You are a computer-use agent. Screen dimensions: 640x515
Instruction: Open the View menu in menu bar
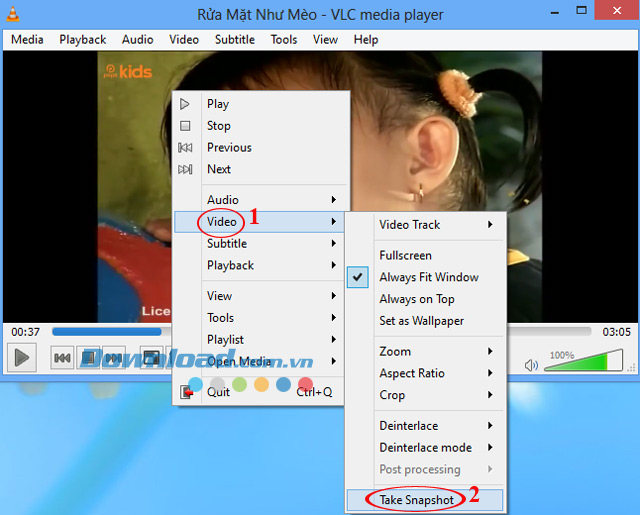tap(325, 40)
